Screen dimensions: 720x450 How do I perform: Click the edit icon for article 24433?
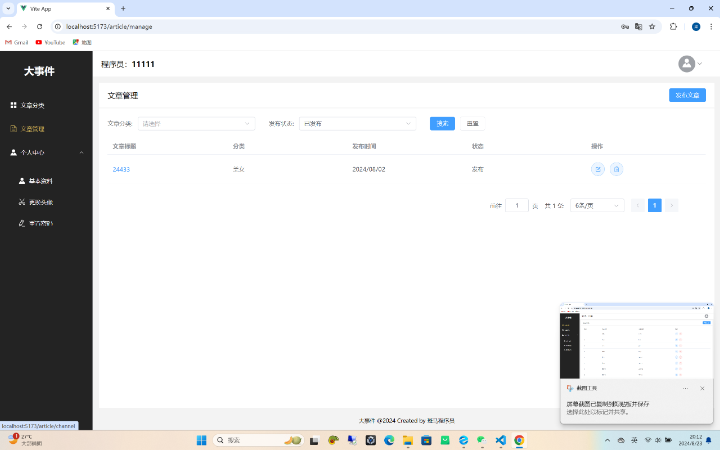click(598, 169)
